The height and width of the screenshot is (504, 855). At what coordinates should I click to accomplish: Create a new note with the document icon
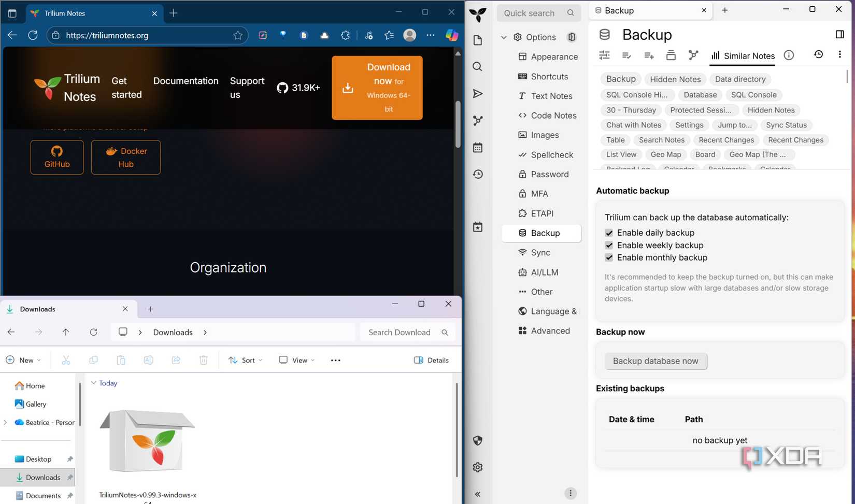click(x=477, y=40)
